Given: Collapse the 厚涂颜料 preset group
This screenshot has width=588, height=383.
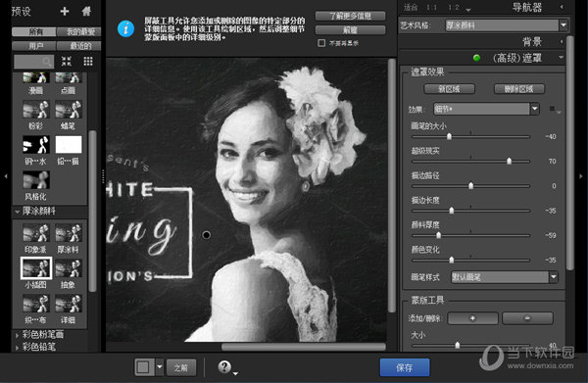Looking at the screenshot, I should (x=18, y=212).
